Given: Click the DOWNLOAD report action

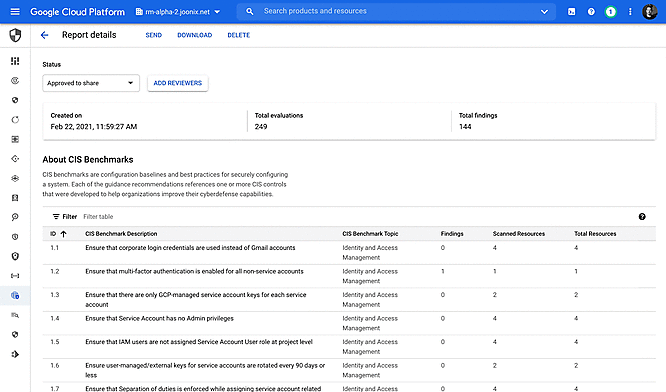Looking at the screenshot, I should pyautogui.click(x=195, y=35).
